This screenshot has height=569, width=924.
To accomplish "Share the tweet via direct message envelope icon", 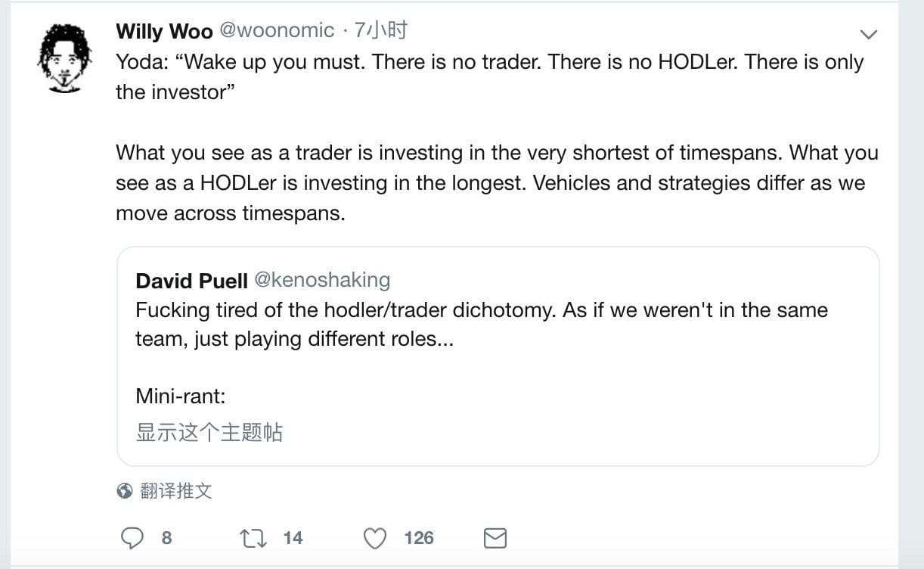I will [x=495, y=539].
